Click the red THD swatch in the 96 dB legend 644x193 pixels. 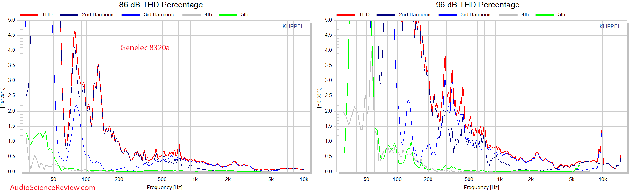[x=346, y=15]
